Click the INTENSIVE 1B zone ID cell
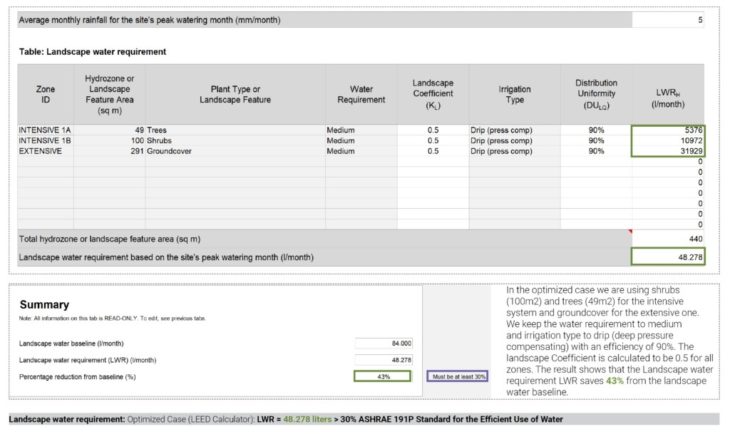The height and width of the screenshot is (434, 730). 45,141
